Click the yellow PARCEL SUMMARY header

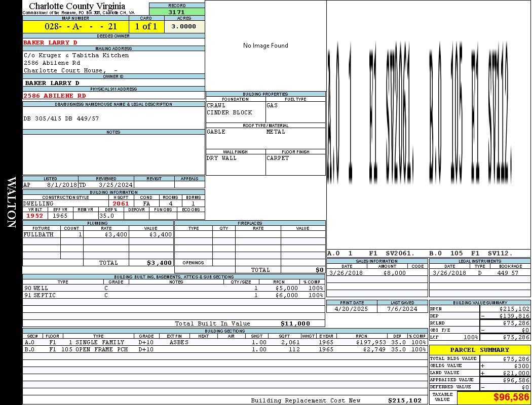click(x=479, y=350)
